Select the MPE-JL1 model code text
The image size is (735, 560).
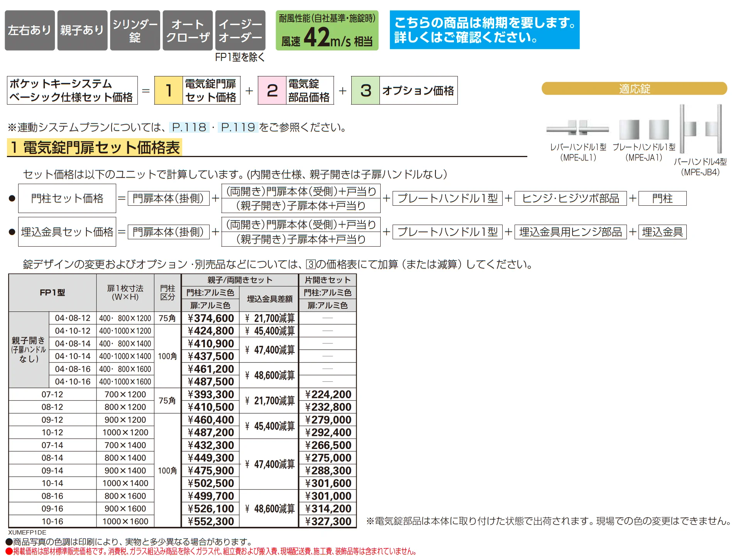point(578,157)
